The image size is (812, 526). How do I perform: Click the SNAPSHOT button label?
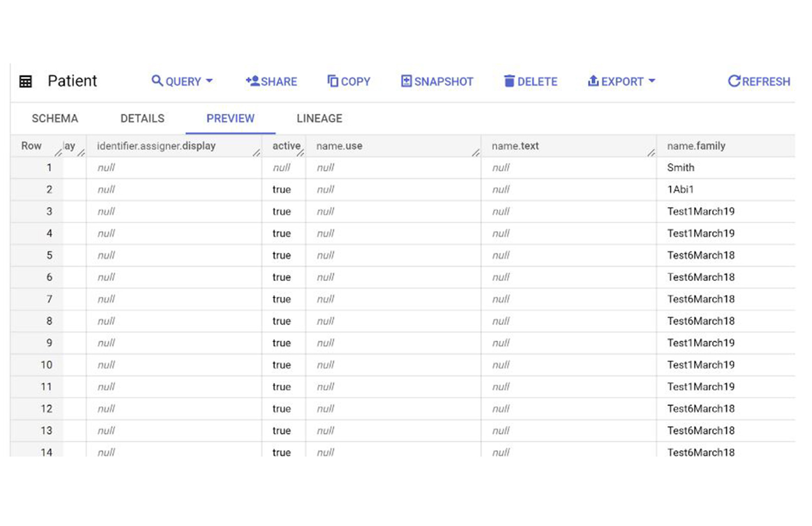click(444, 82)
